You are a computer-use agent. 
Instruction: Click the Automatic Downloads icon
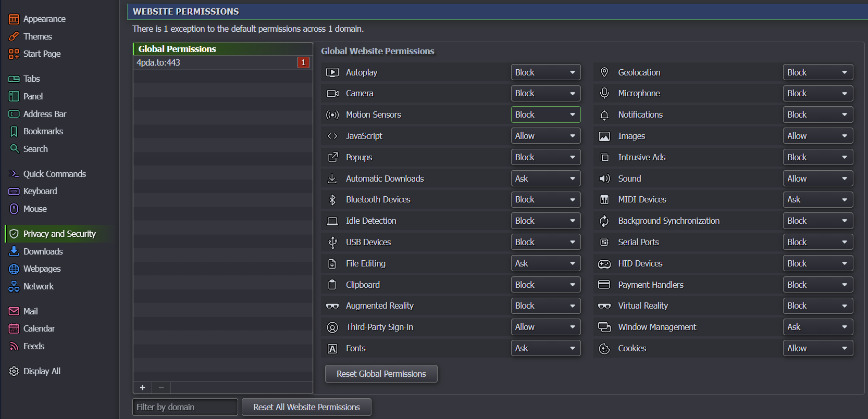coord(332,179)
